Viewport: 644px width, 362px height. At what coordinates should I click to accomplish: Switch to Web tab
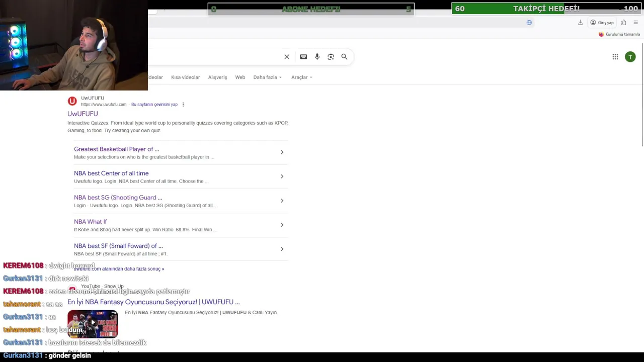click(240, 77)
